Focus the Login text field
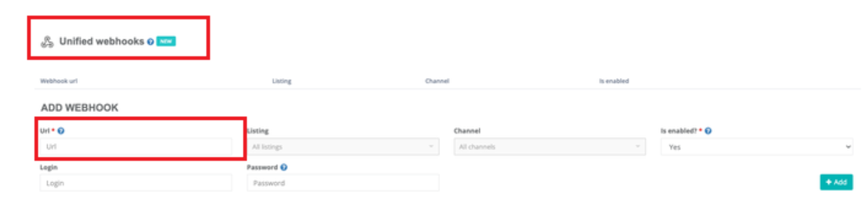The width and height of the screenshot is (868, 219). (x=136, y=183)
